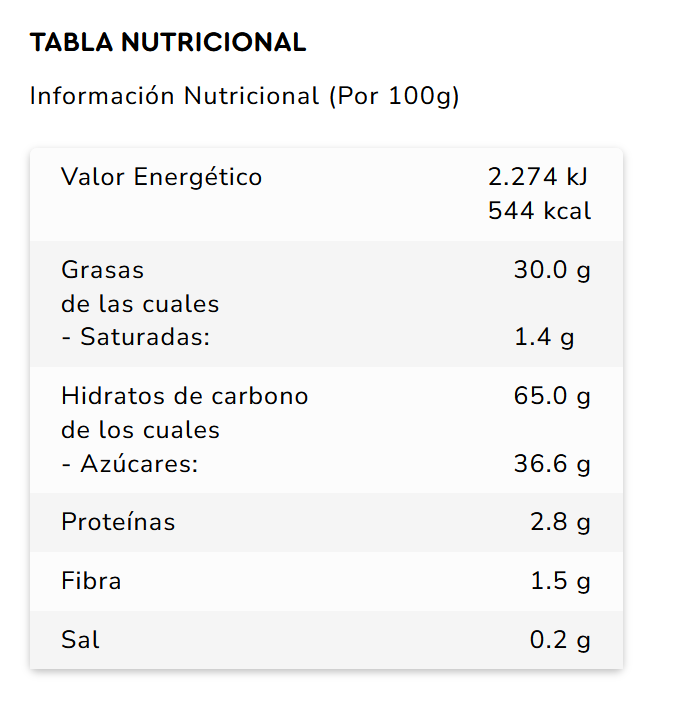Click the Fibra row label

click(x=91, y=581)
